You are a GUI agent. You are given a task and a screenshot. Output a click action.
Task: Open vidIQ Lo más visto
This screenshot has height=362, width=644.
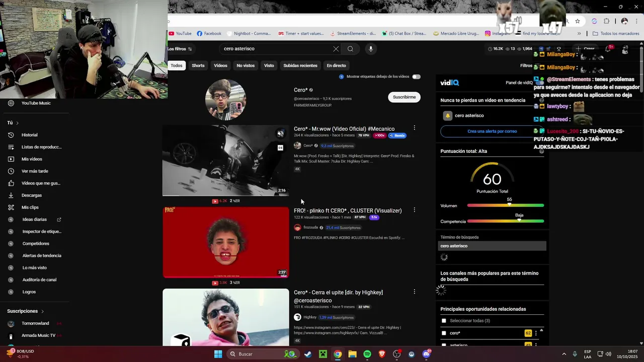(x=34, y=267)
